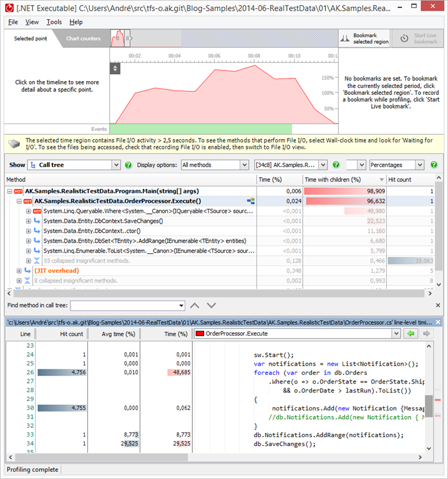Click the timeline zoom up/down arrows icon
The image size is (448, 479).
pos(115,69)
